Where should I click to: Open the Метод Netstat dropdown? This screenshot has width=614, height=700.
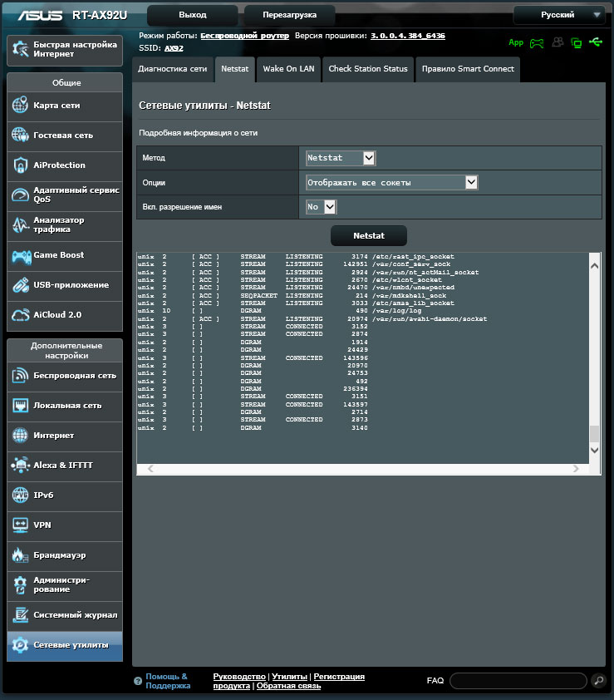(x=341, y=158)
